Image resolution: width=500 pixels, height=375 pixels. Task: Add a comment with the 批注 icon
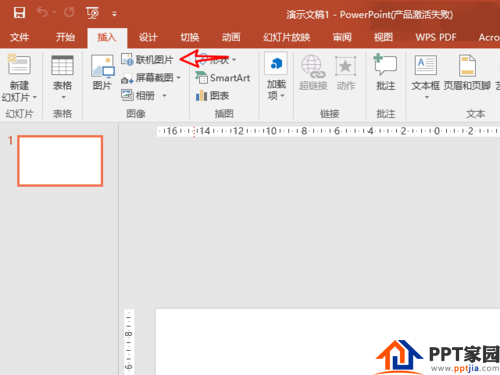[x=385, y=65]
